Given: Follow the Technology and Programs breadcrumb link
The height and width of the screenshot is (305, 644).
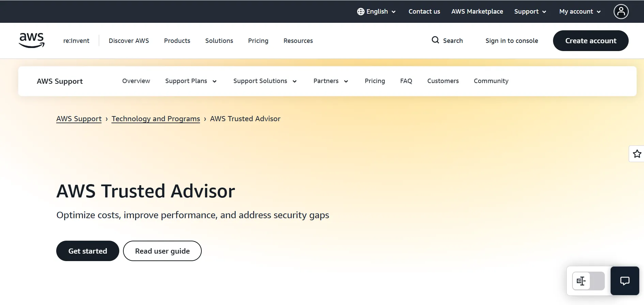Looking at the screenshot, I should click(x=156, y=119).
